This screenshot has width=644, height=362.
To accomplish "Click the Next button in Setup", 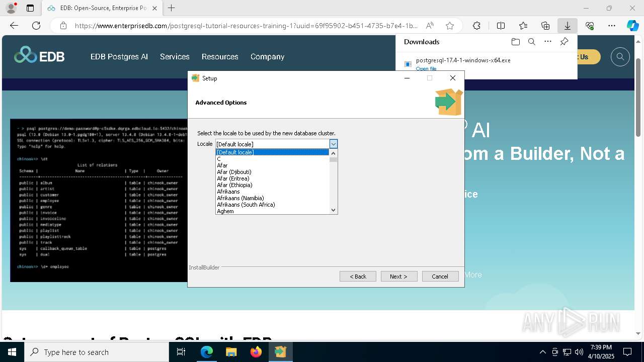I will (x=398, y=276).
